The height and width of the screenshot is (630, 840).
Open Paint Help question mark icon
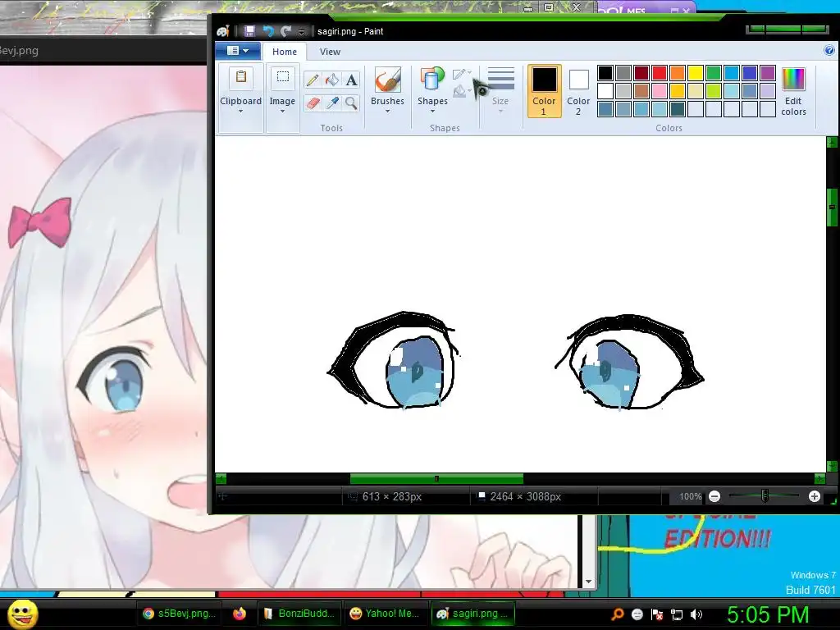(x=829, y=50)
